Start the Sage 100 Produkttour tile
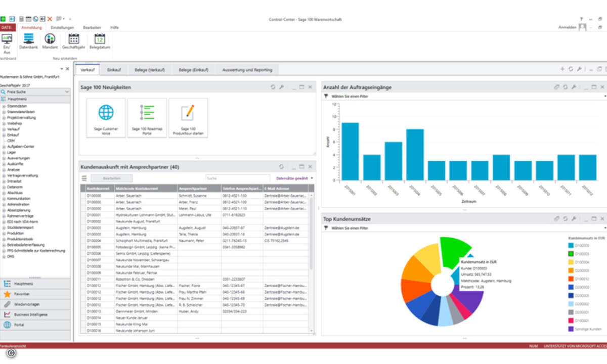The image size is (607, 364). 188,118
